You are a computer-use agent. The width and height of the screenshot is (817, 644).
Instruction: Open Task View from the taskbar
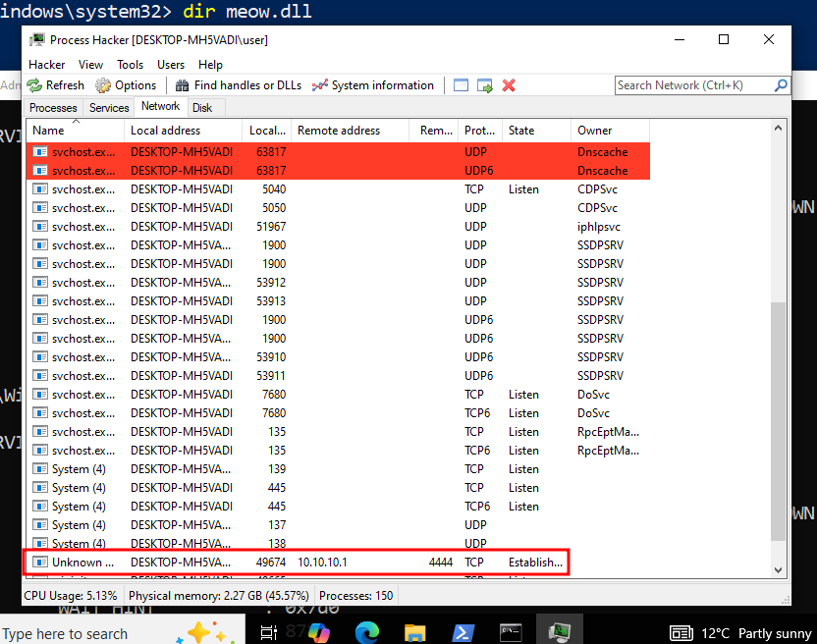click(x=269, y=632)
